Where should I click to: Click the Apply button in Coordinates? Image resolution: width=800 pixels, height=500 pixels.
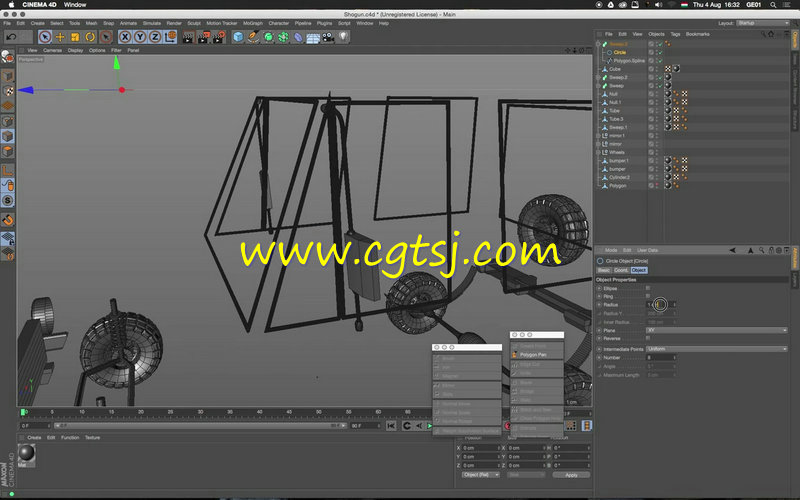click(571, 475)
